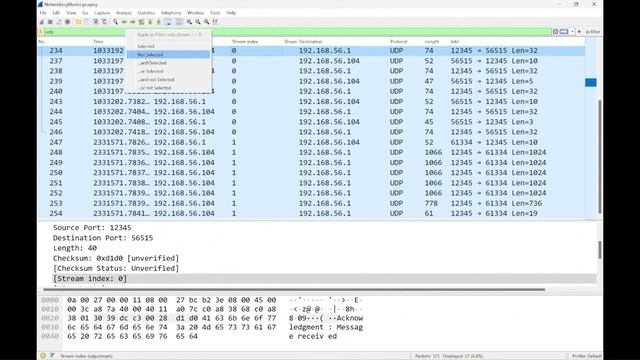
Task: Choose Not Selected in the context menu
Action: tap(169, 55)
